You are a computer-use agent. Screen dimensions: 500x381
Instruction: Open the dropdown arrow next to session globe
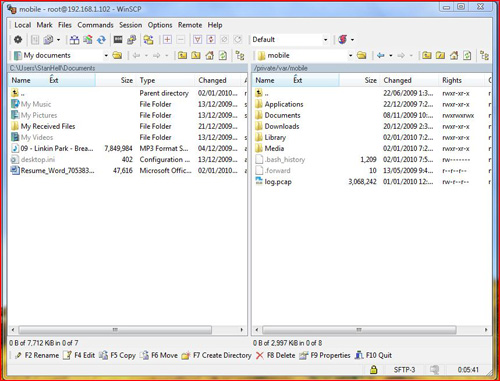click(352, 40)
